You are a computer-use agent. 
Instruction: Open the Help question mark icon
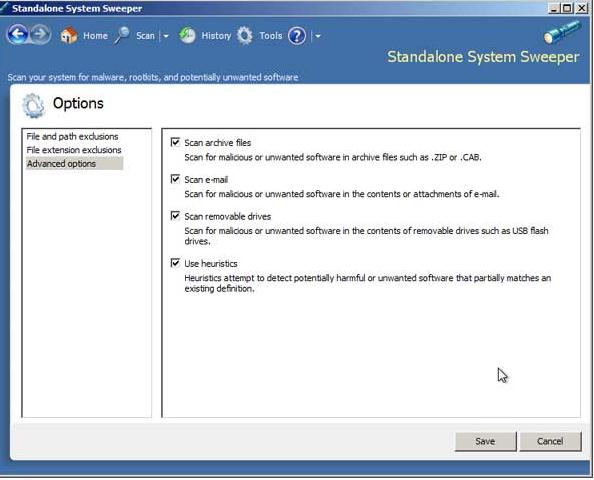[x=297, y=36]
